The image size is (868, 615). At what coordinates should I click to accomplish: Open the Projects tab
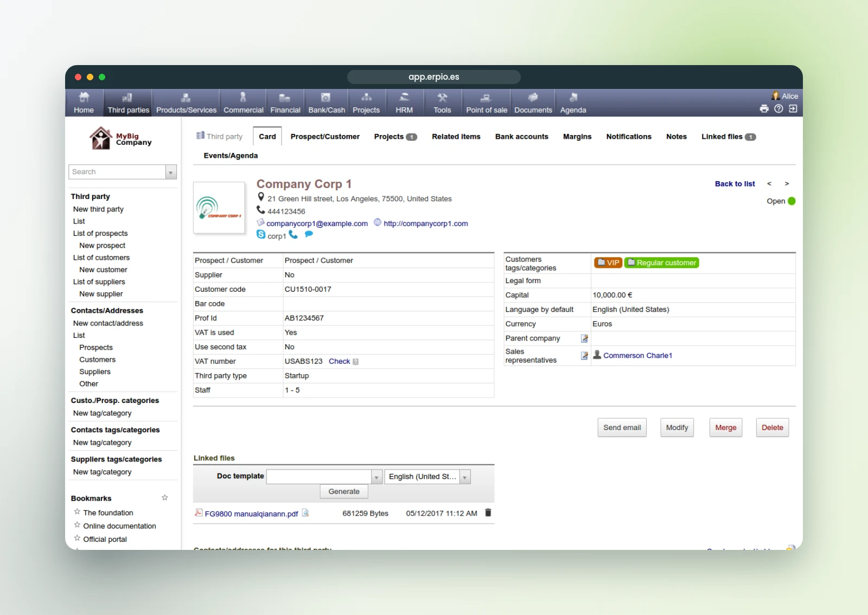click(395, 137)
